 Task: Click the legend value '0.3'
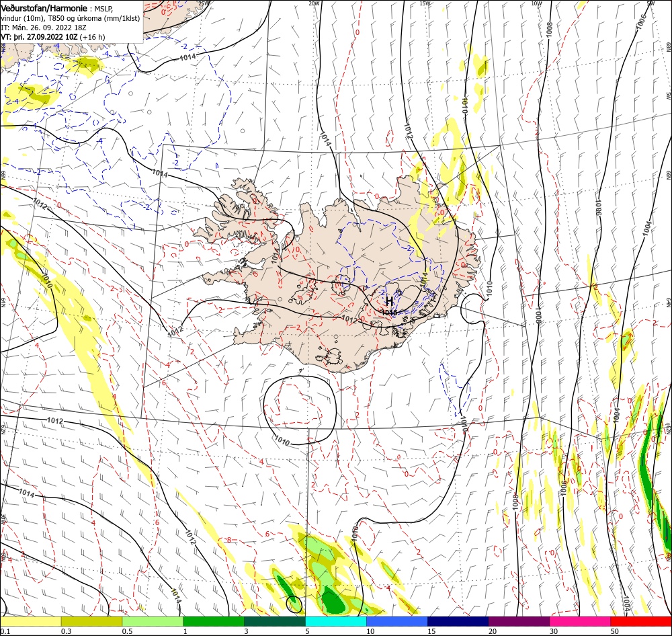point(66,631)
